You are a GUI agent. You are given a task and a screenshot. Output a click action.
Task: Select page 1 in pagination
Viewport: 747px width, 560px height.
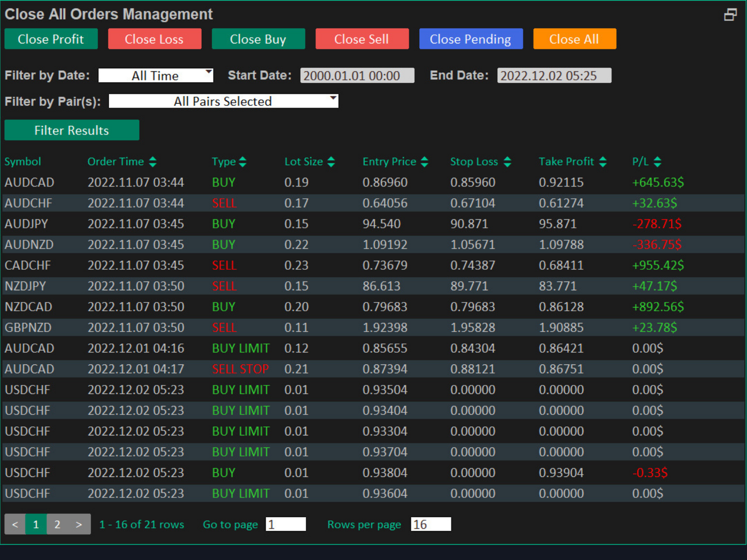pyautogui.click(x=36, y=524)
